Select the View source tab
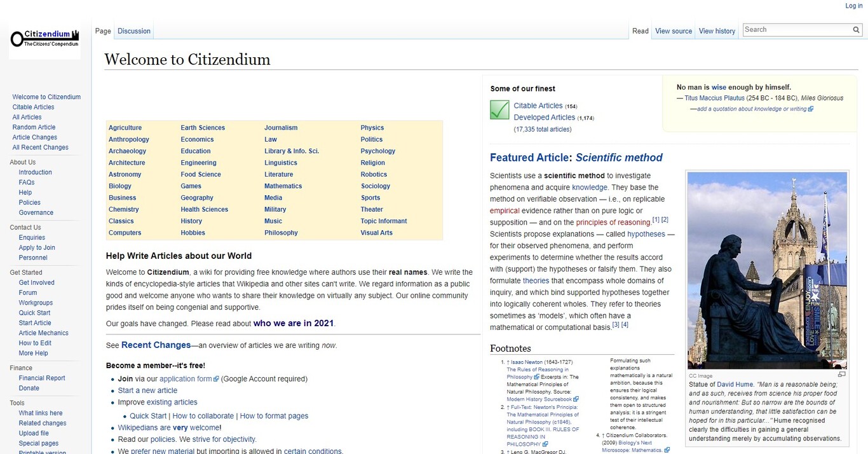The image size is (868, 454). coord(673,31)
